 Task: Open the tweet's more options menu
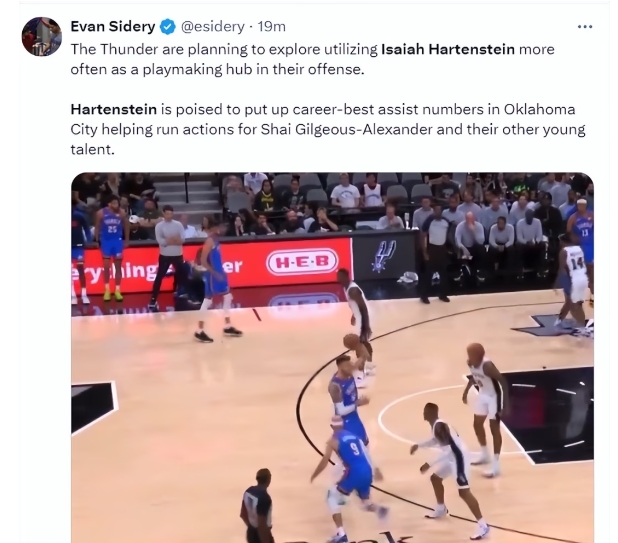pos(584,27)
